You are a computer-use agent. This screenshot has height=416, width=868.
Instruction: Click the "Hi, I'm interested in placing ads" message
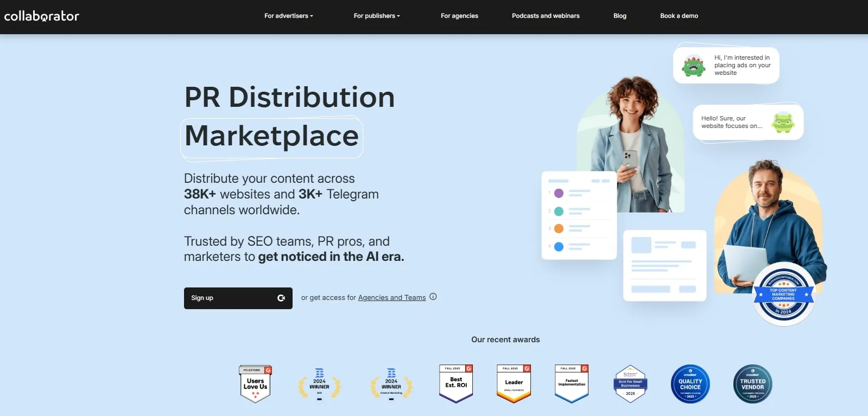click(742, 65)
